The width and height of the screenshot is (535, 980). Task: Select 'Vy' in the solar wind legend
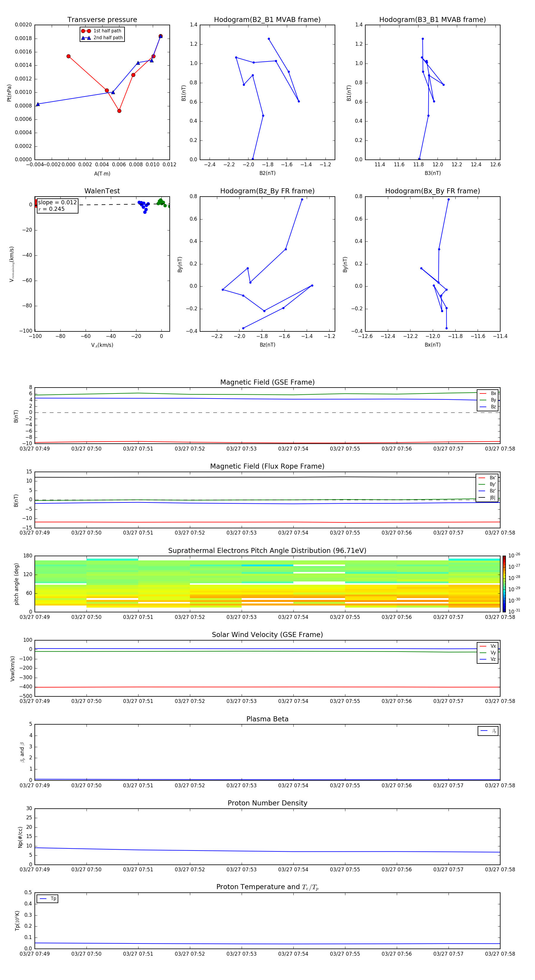(x=488, y=652)
